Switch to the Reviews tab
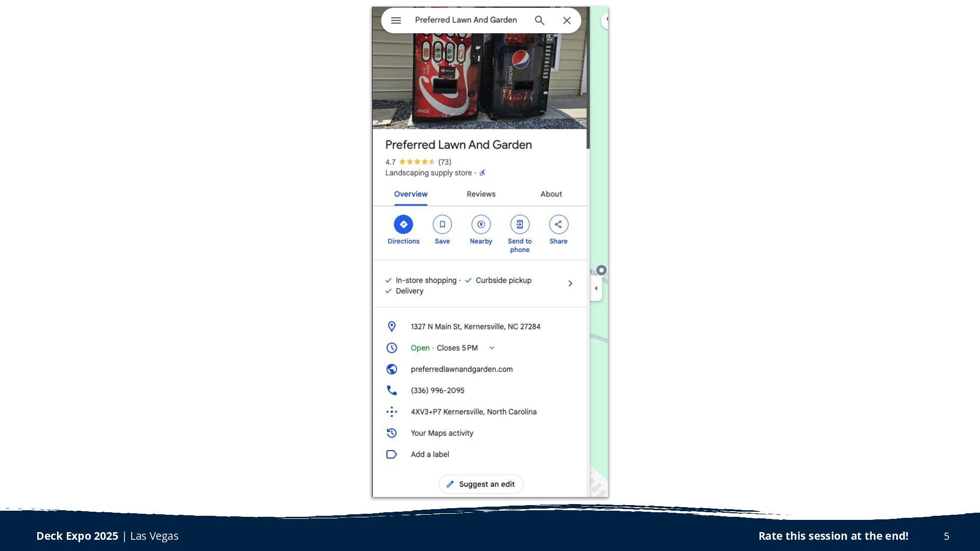Viewport: 980px width, 551px height. pyautogui.click(x=481, y=194)
